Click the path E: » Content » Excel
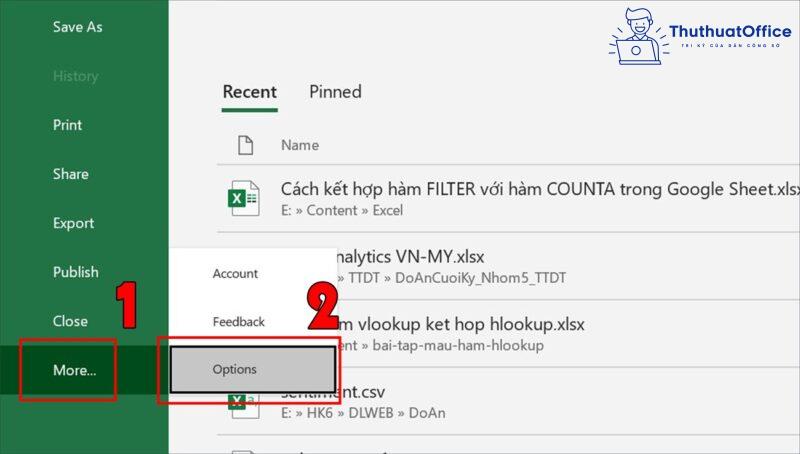The height and width of the screenshot is (454, 800). pos(342,210)
